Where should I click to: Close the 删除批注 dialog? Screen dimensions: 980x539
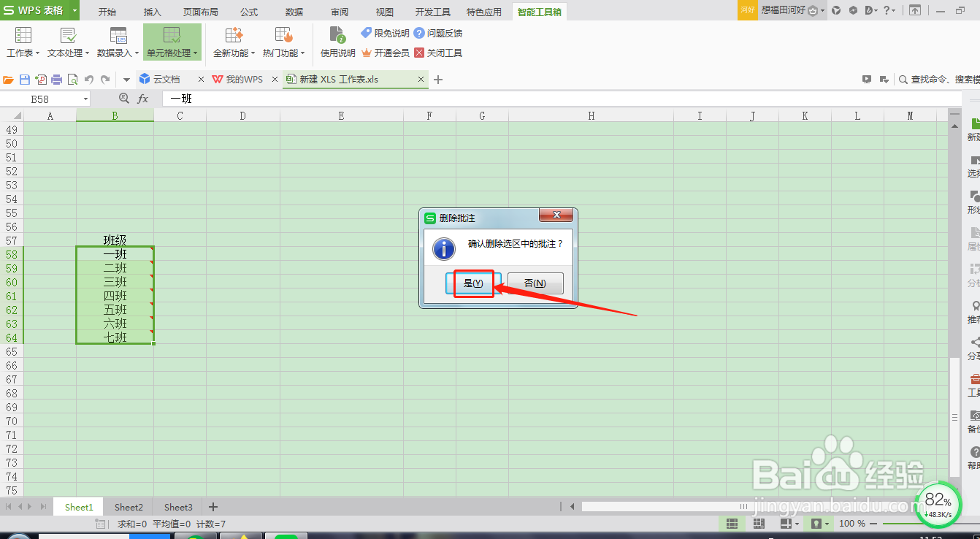pos(556,215)
